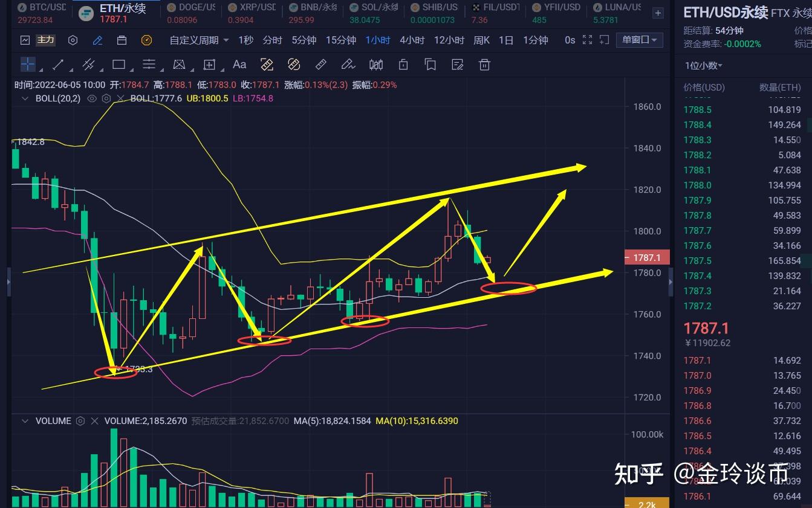Switch to the FIL/USDT symbol tab
The width and height of the screenshot is (812, 508).
coord(495,13)
